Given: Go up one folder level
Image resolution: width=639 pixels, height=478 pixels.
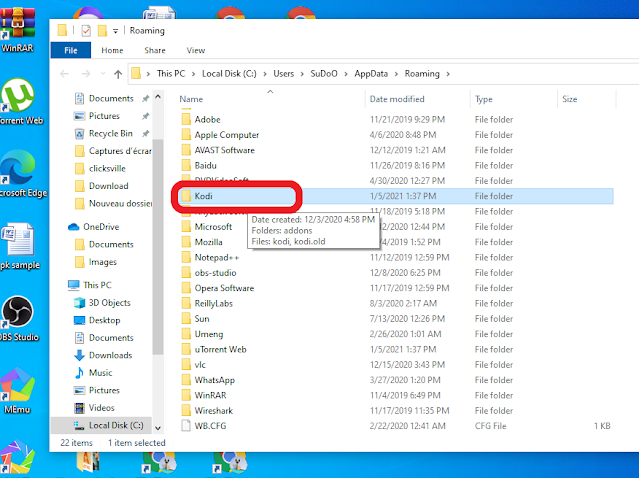Looking at the screenshot, I should pyautogui.click(x=118, y=74).
